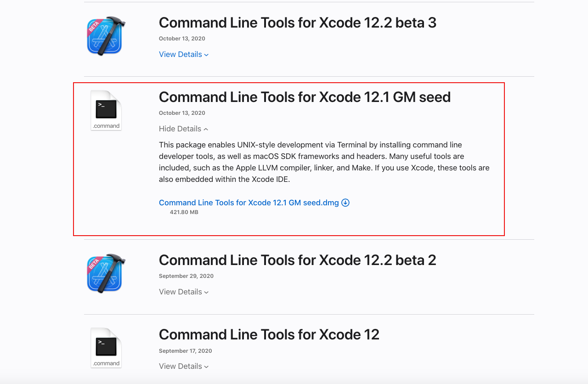Viewport: 588px width, 384px height.
Task: Expand View Details under Command Line Tools for Xcode 12
Action: pos(184,366)
